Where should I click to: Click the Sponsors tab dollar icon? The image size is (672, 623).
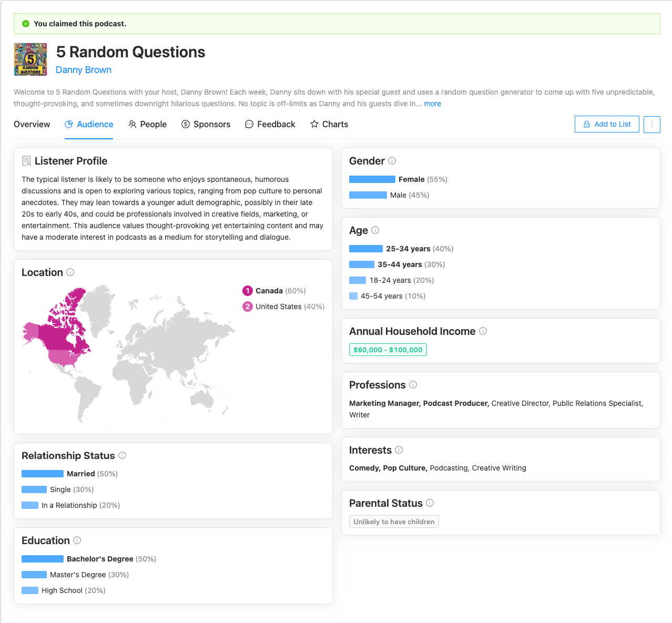tap(186, 124)
